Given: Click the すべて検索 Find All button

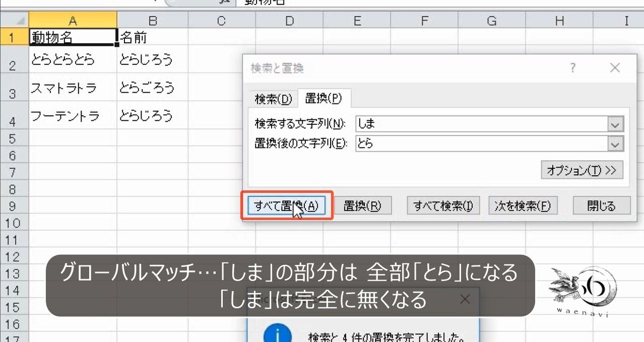Looking at the screenshot, I should [442, 205].
